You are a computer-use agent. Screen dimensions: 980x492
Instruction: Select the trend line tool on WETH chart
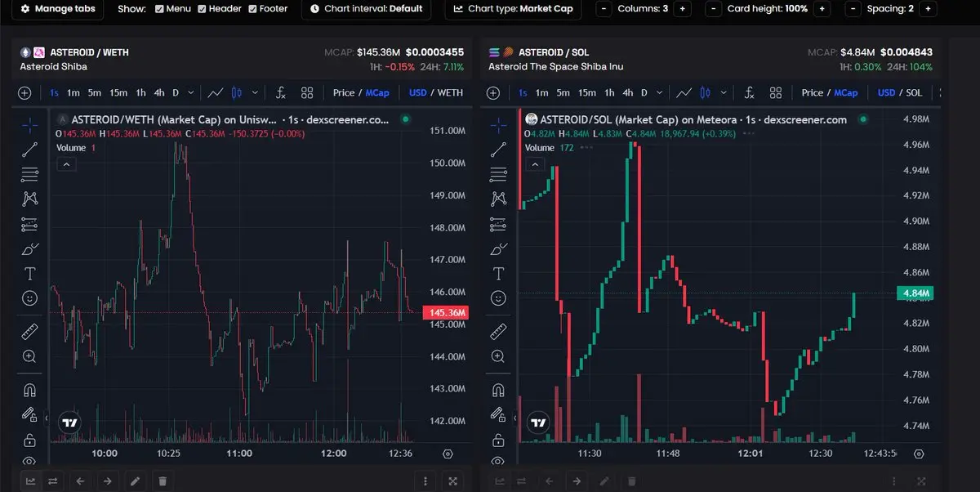30,150
